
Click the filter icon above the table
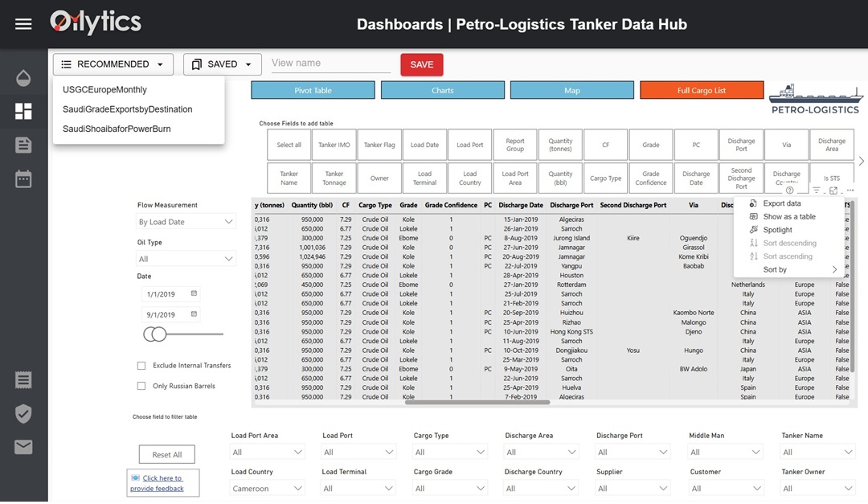[x=817, y=190]
